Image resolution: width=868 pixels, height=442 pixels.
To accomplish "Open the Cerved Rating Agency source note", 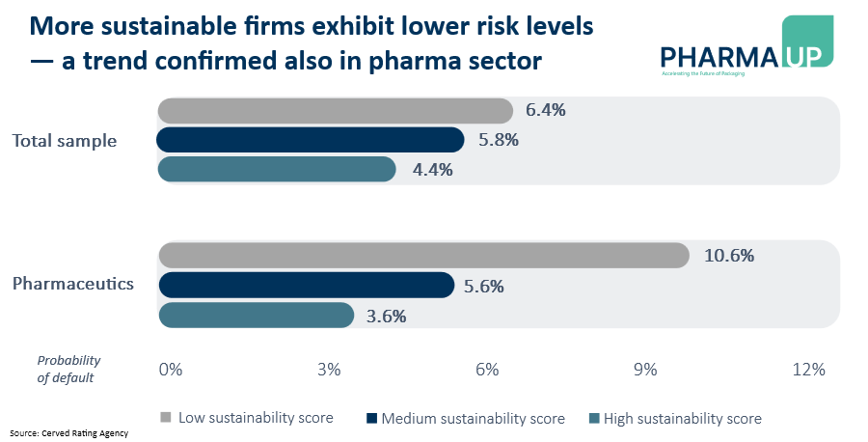I will pyautogui.click(x=69, y=433).
